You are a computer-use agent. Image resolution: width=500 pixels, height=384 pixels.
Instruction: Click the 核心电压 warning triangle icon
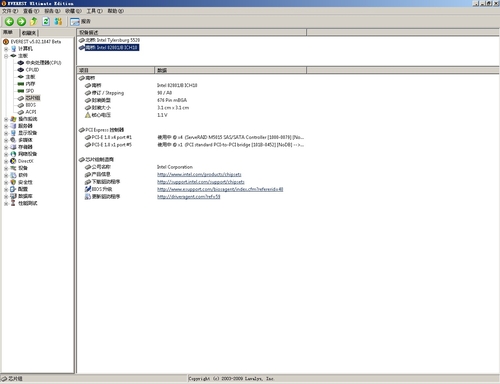click(88, 115)
